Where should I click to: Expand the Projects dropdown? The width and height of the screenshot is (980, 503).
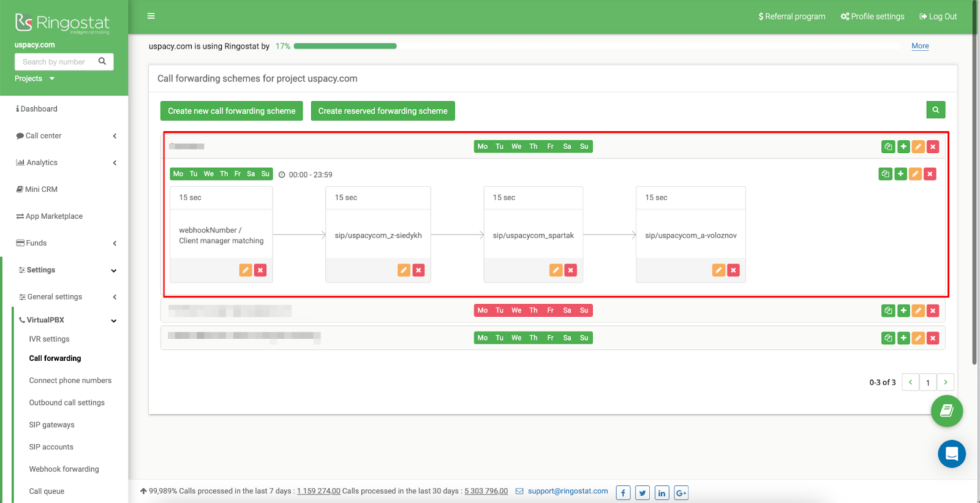pyautogui.click(x=35, y=78)
